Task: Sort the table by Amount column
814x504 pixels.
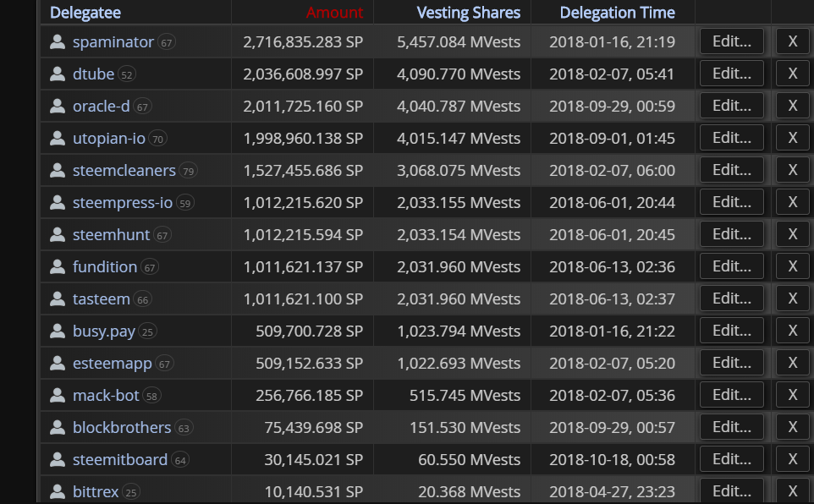Action: point(334,13)
